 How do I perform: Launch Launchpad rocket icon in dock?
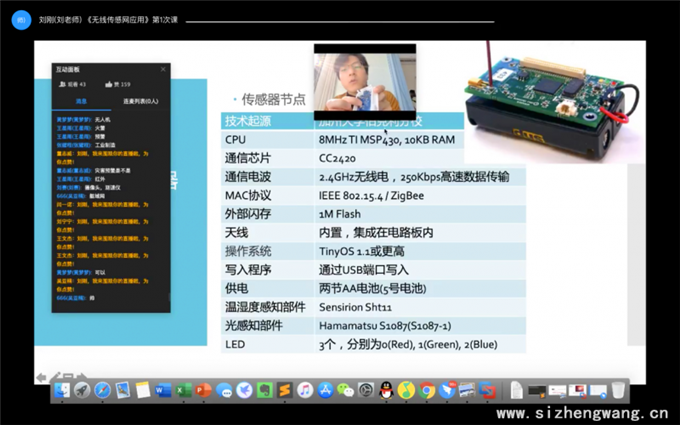point(82,390)
